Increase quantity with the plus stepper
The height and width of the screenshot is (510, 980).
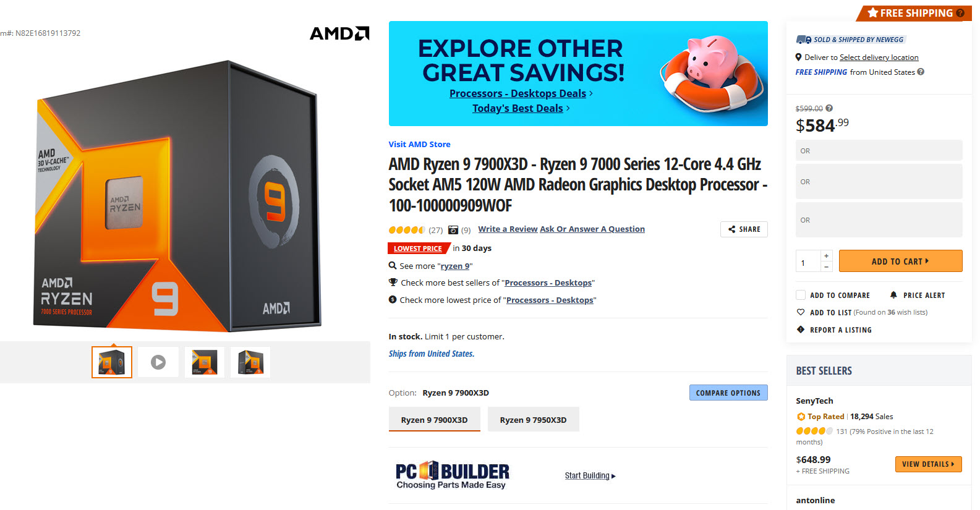[x=826, y=255]
